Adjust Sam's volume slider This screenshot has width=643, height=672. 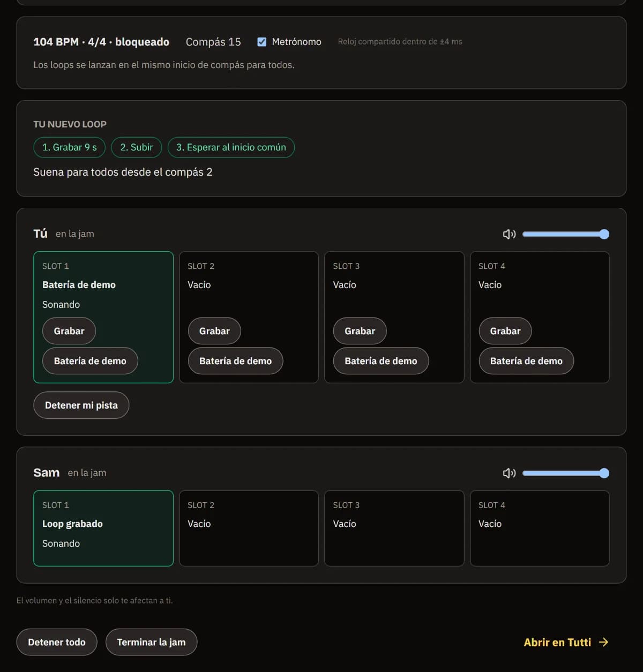pos(566,473)
